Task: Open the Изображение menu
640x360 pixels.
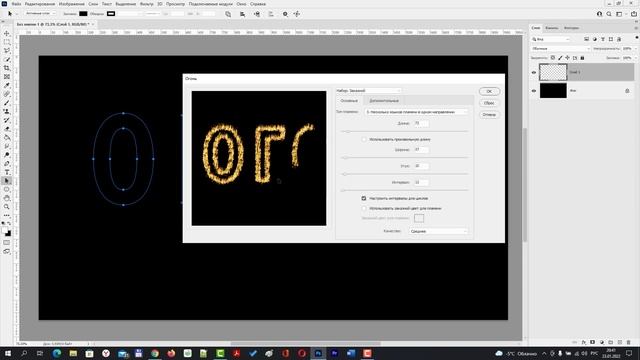Action: [71, 4]
